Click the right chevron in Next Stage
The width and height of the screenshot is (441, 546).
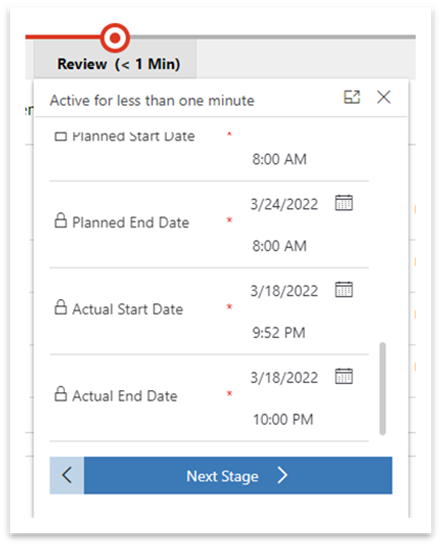coord(283,475)
